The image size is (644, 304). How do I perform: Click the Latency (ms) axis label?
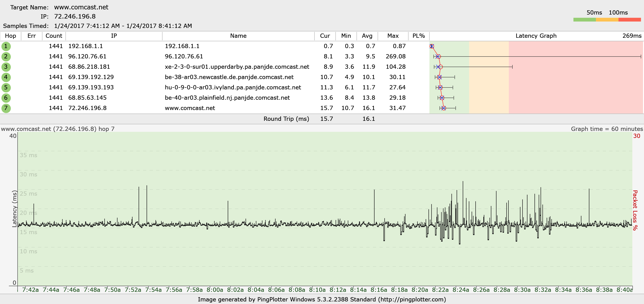pos(15,209)
